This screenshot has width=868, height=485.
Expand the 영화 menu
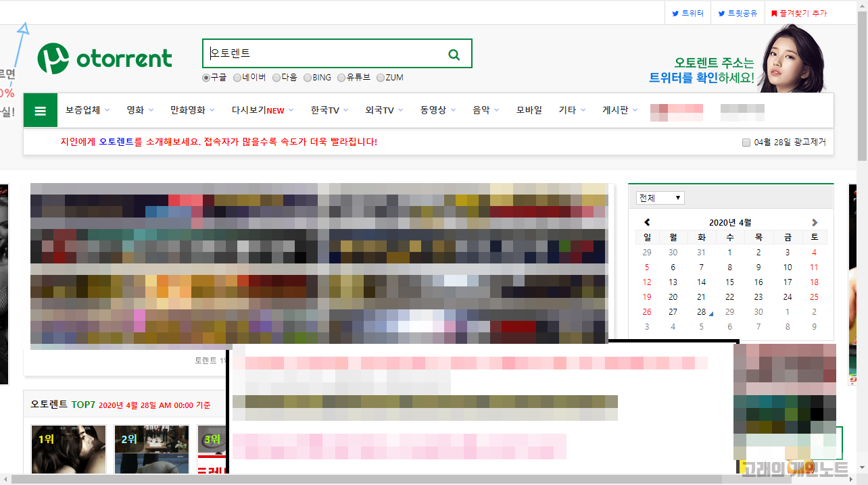(x=140, y=110)
